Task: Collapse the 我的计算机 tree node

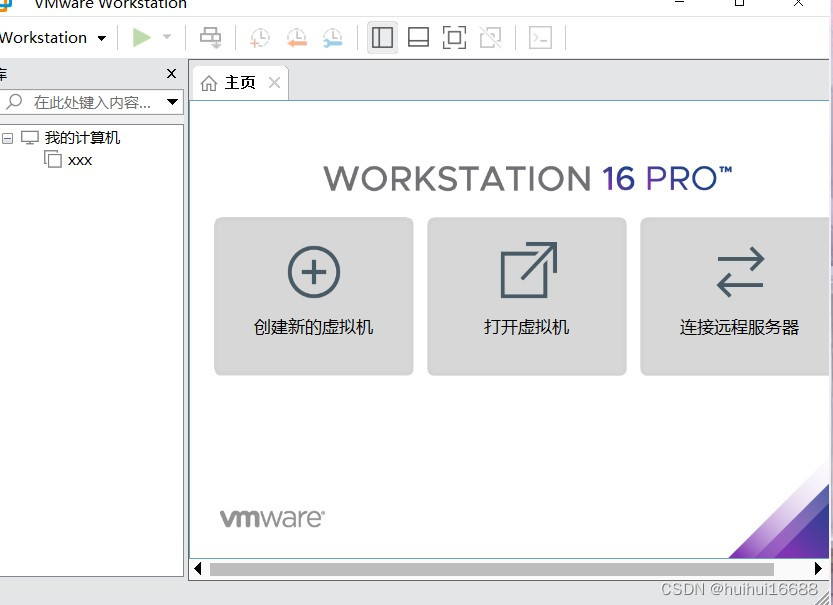Action: click(x=7, y=139)
